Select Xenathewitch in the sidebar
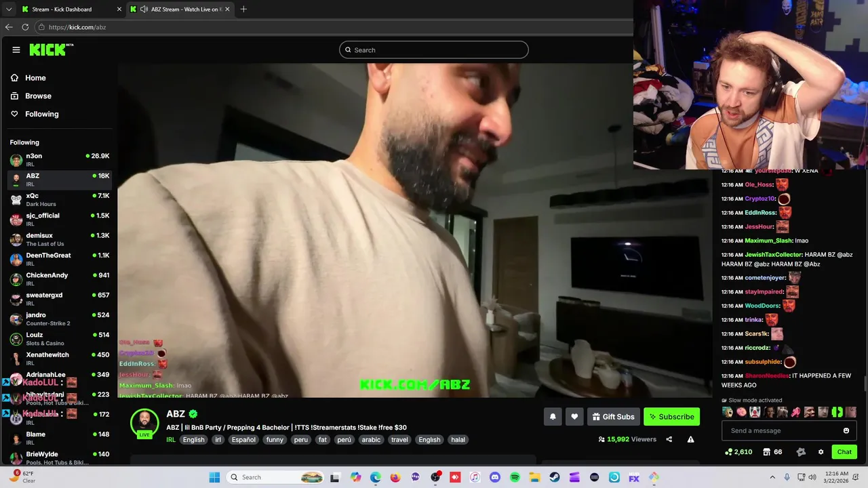 coord(60,359)
